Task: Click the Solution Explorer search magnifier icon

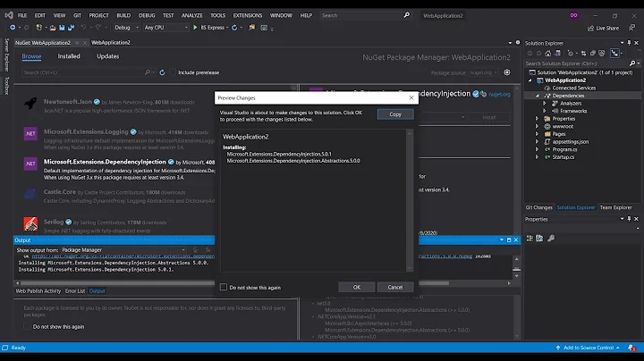Action: coord(632,63)
